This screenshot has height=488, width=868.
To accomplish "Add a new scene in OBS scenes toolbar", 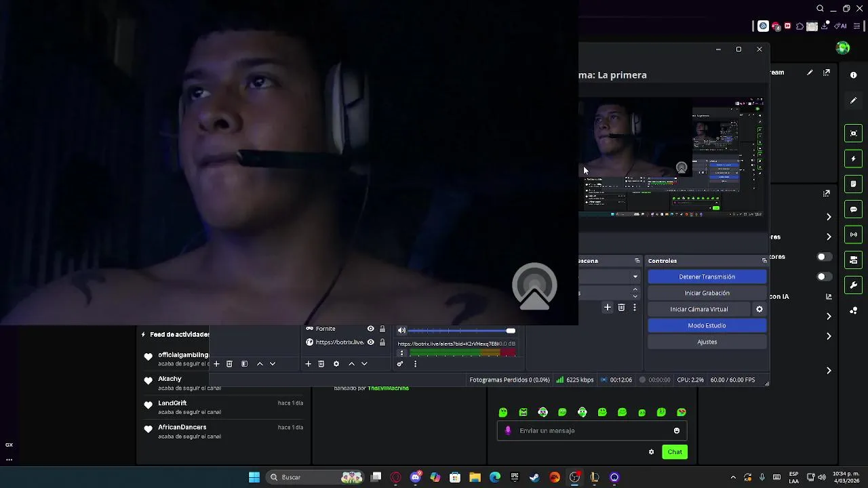I will click(x=216, y=364).
